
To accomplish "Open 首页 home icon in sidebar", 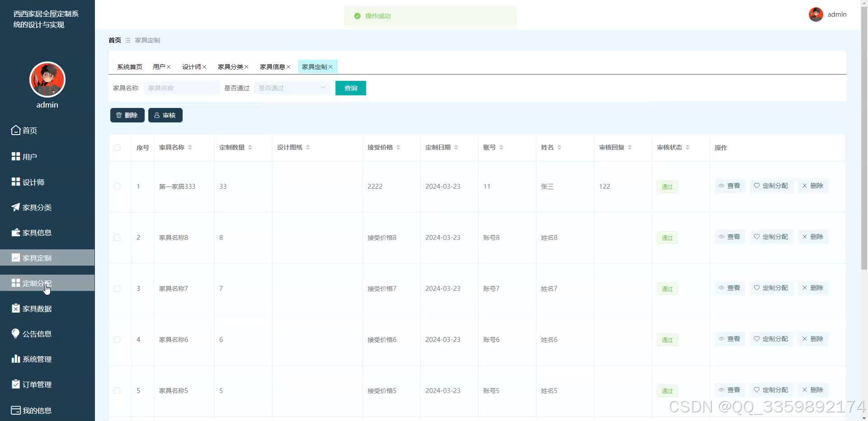I will click(16, 130).
